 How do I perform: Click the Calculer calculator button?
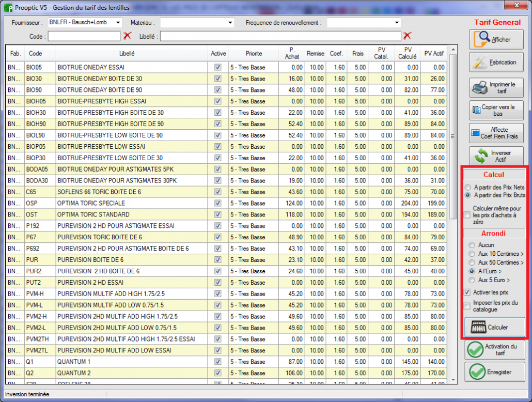(x=495, y=327)
